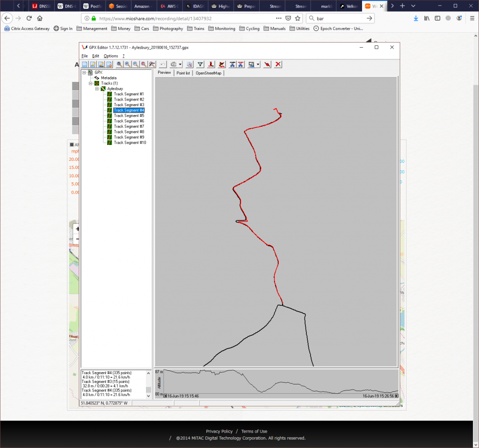479x448 pixels.
Task: Click the red flag track icon
Action: pyautogui.click(x=222, y=65)
